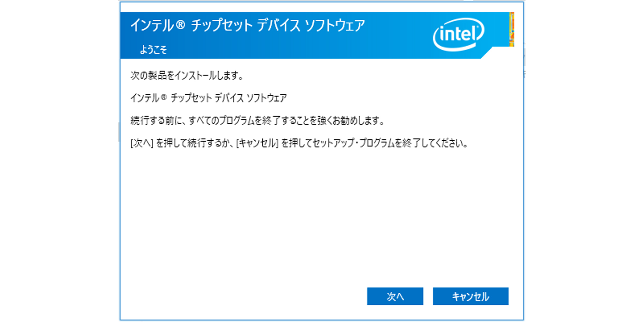The image size is (644, 322).
Task: Click the word ソフトウェア in the header title
Action: coord(335,25)
